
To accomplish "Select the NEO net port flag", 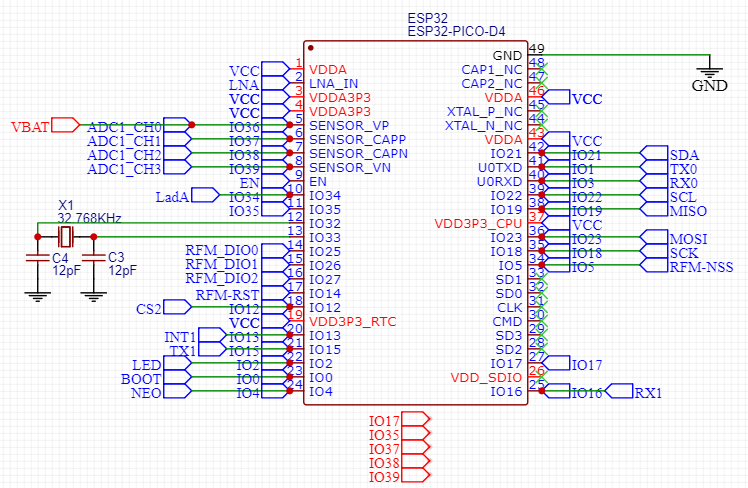I will pyautogui.click(x=177, y=391).
